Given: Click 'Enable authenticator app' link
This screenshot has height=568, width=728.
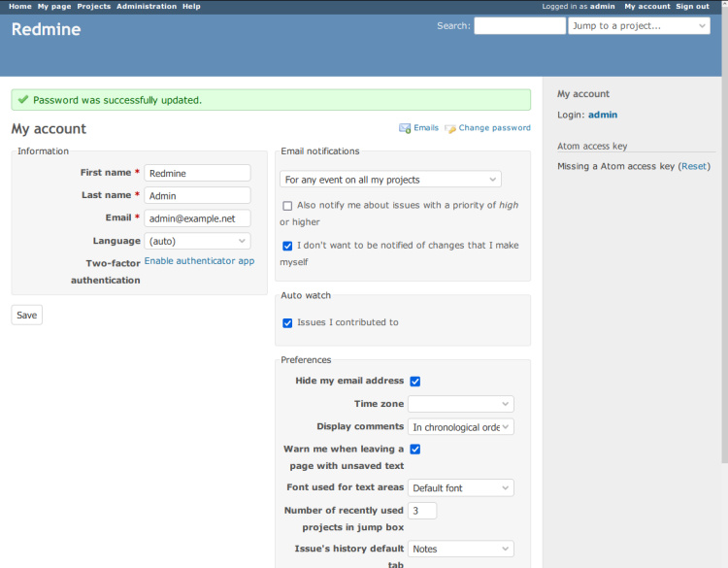Looking at the screenshot, I should pyautogui.click(x=199, y=261).
